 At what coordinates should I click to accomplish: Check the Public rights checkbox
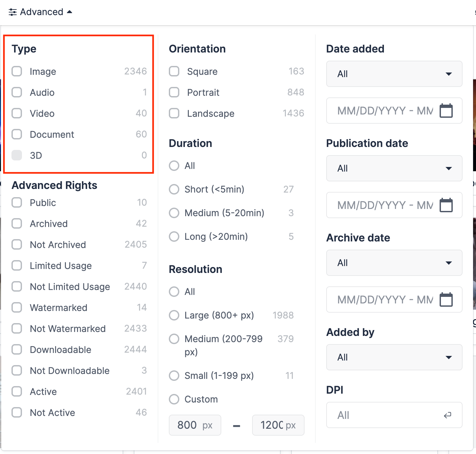pos(17,202)
